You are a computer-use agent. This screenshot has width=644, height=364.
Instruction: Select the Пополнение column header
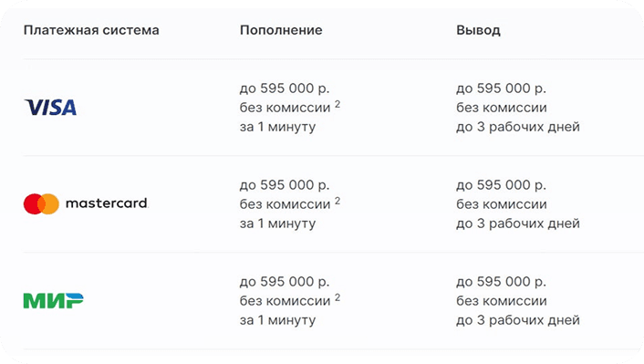[x=281, y=30]
